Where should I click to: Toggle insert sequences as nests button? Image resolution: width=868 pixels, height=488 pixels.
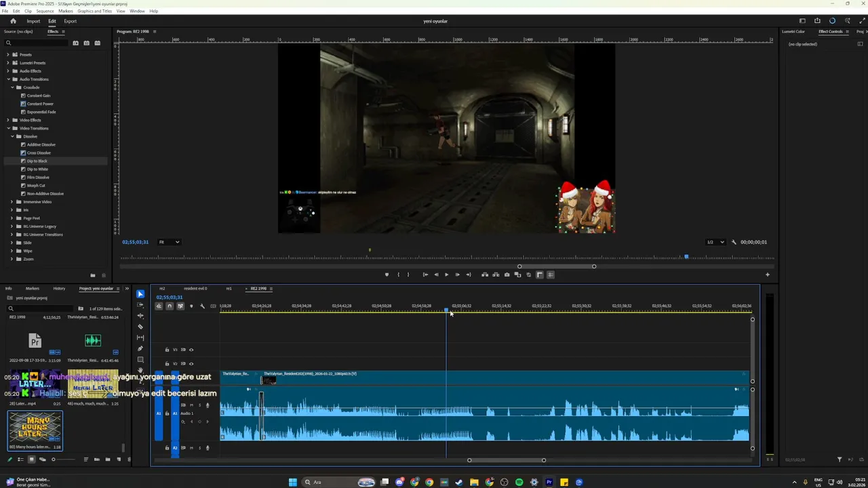(159, 306)
